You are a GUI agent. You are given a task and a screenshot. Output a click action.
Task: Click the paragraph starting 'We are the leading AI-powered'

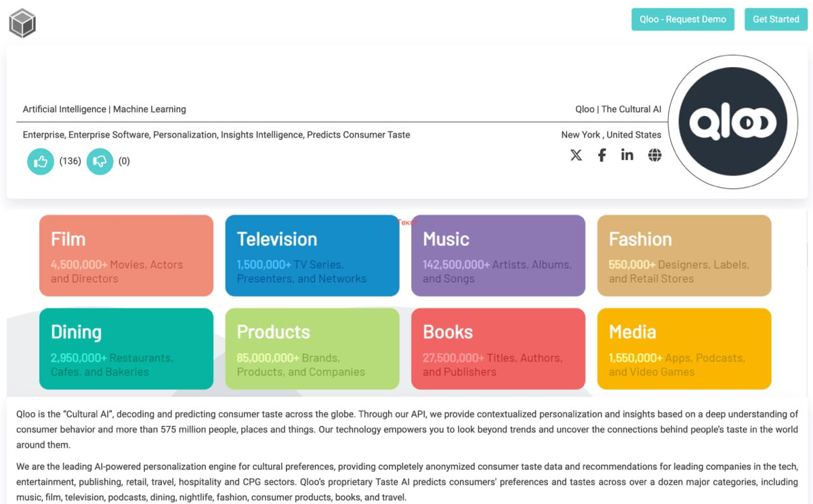click(x=407, y=482)
